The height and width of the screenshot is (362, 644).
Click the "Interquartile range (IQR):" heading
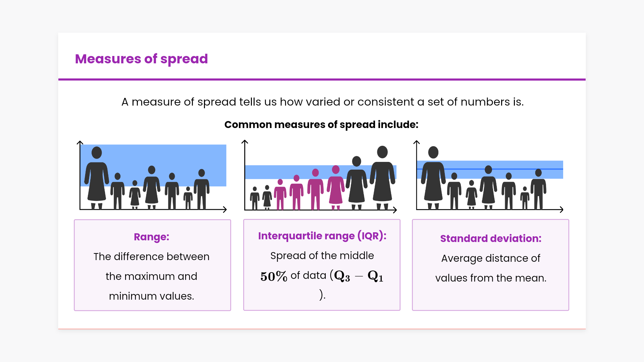click(322, 236)
